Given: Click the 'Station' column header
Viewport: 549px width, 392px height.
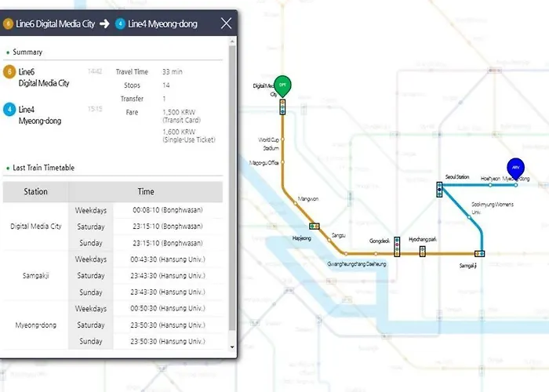Looking at the screenshot, I should coord(35,191).
